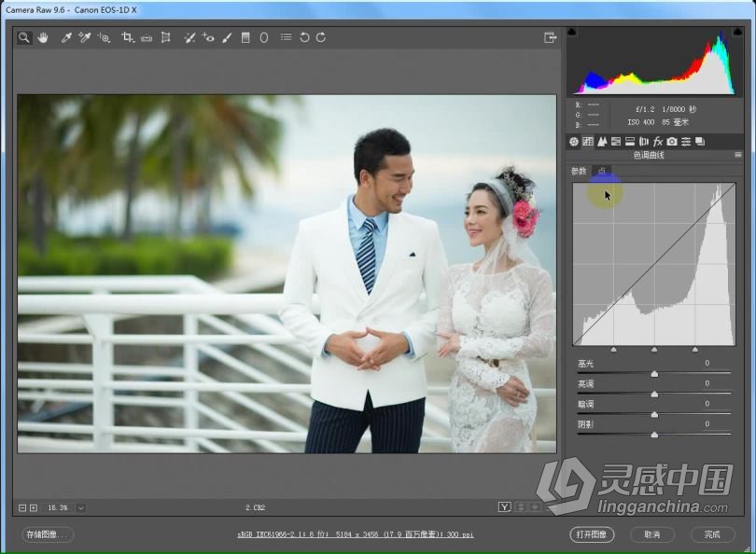Select the White Balance eyedropper tool
Screen dimensions: 756x554
(x=66, y=37)
